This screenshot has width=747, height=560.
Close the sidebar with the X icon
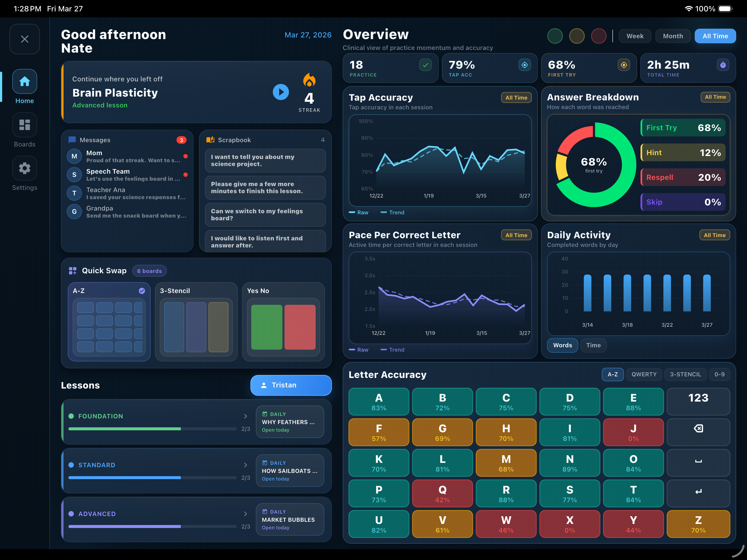(x=25, y=39)
